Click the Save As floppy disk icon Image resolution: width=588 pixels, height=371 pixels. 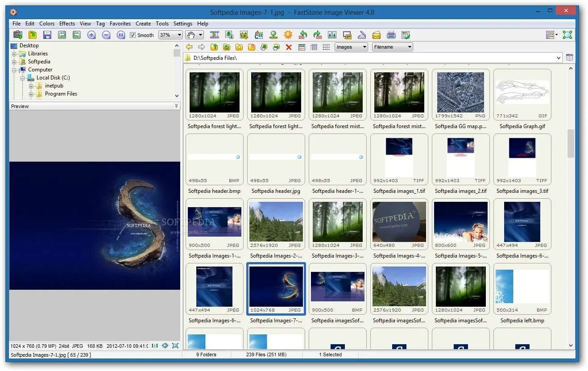pos(47,35)
